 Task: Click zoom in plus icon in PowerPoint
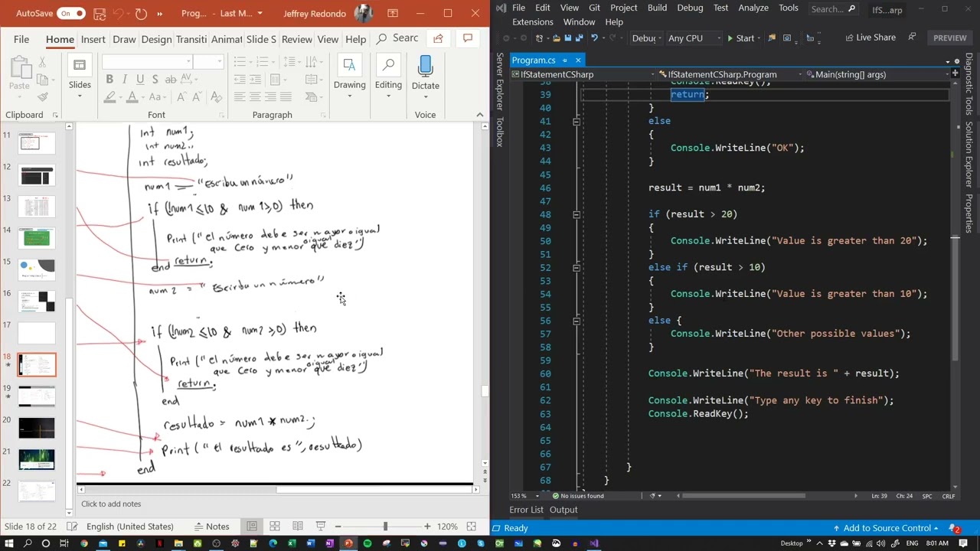tap(427, 527)
